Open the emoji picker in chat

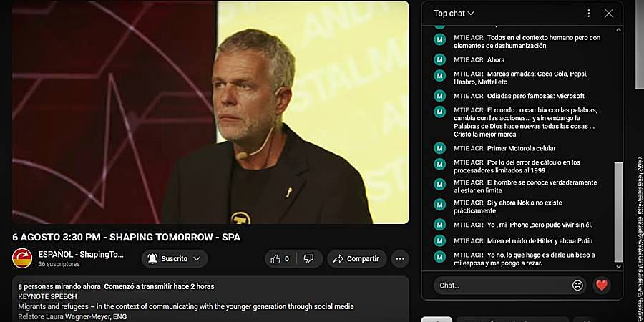(x=577, y=285)
